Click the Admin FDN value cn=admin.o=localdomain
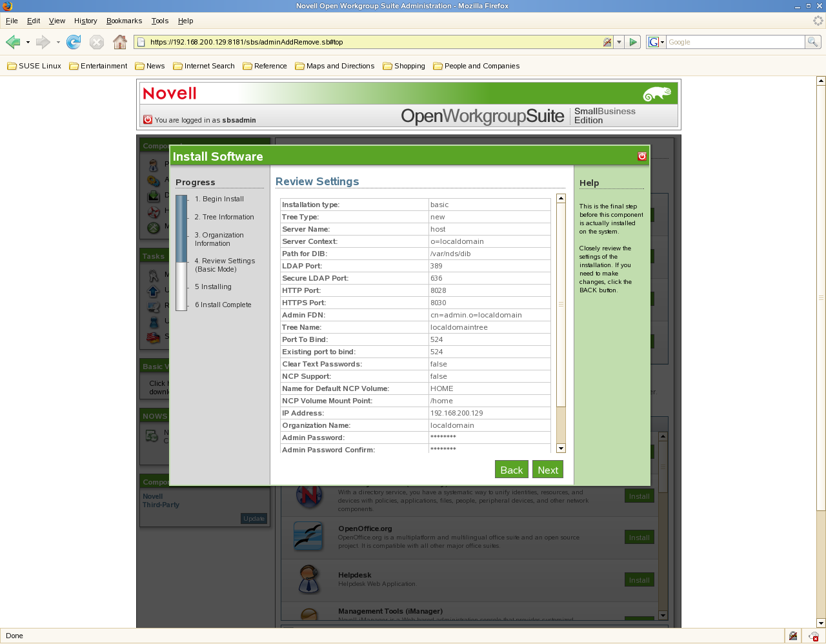826x644 pixels. tap(476, 315)
